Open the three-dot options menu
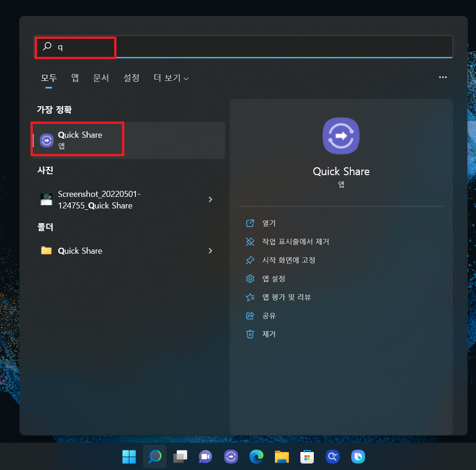Viewport: 476px width, 470px height. [x=443, y=77]
